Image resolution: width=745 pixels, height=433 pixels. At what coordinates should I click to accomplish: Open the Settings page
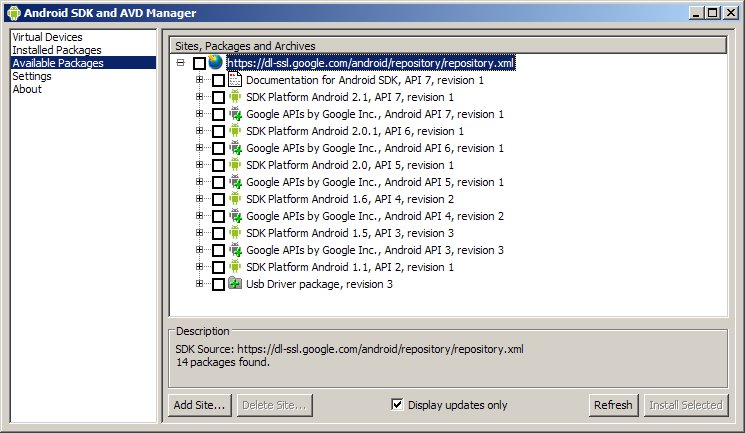coord(31,76)
